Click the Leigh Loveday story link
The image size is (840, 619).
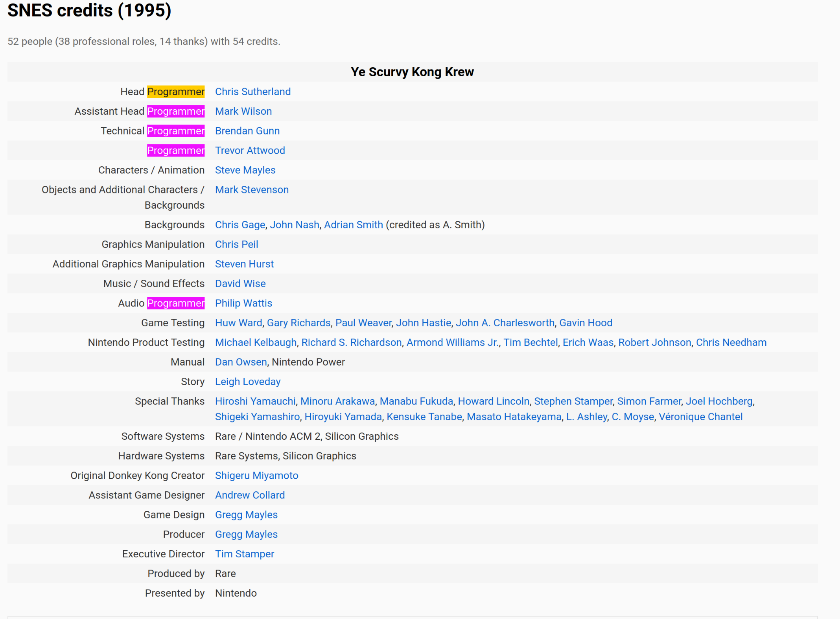[247, 382]
